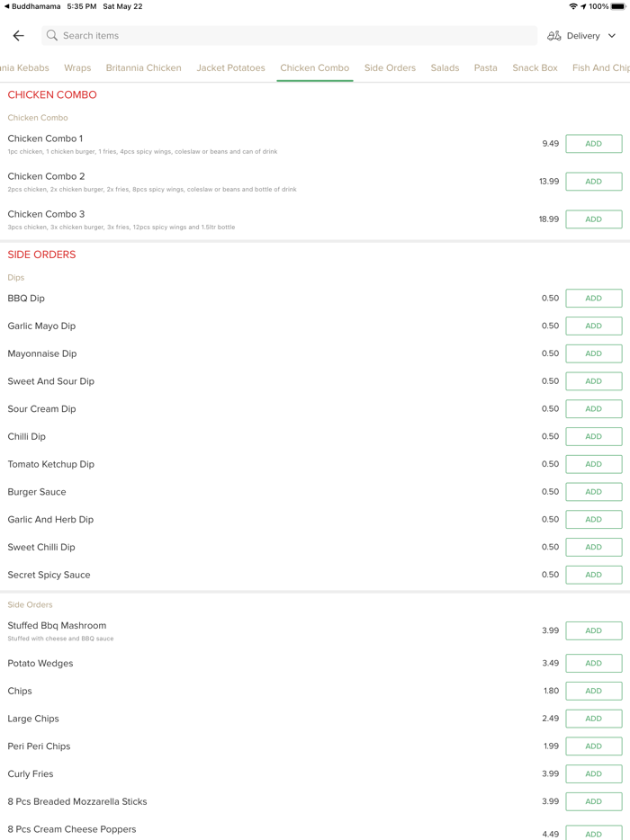Select the Britannia Chicken tab
Image resolution: width=630 pixels, height=840 pixels.
click(x=143, y=68)
